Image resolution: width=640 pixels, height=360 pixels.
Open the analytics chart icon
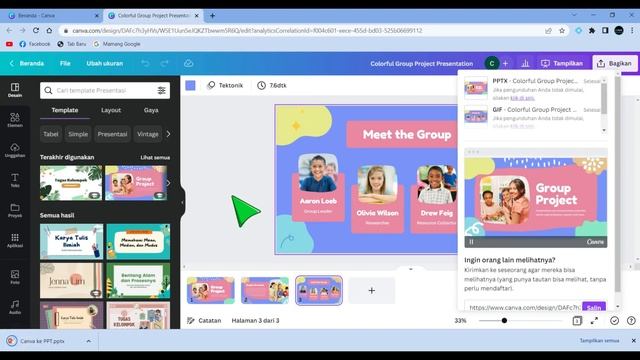coord(525,63)
